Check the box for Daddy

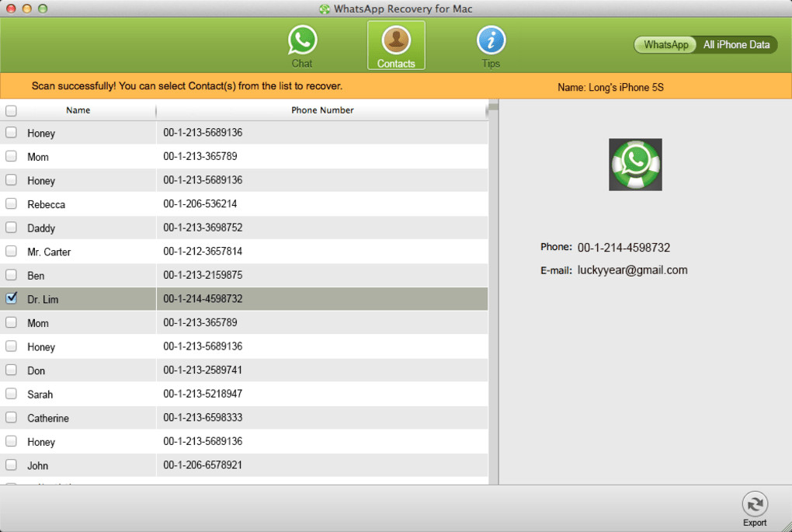11,228
